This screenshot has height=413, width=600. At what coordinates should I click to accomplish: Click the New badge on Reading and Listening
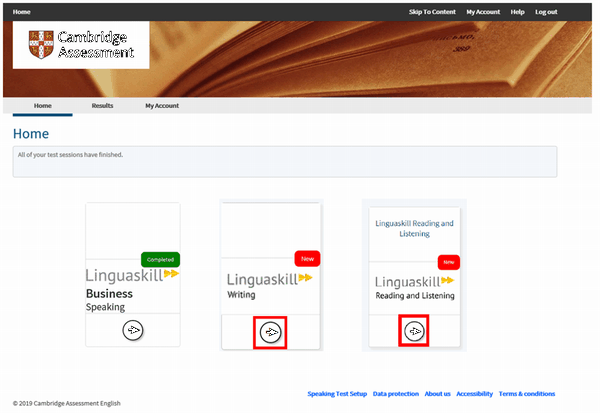tap(449, 262)
